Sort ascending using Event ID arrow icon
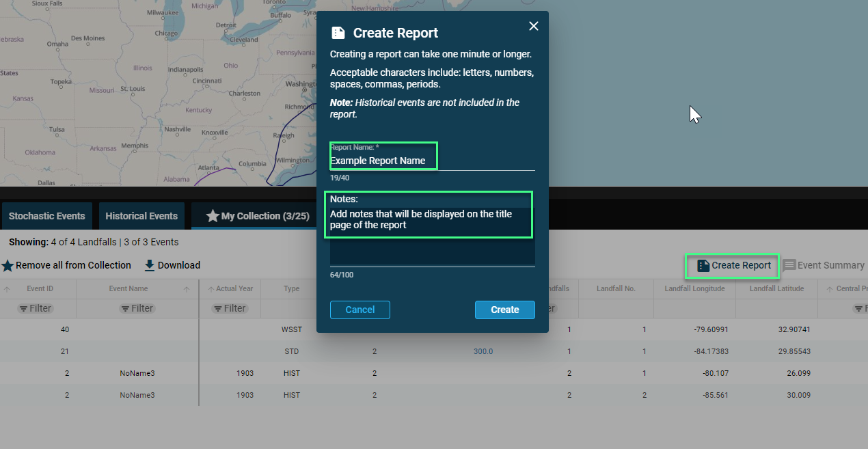868x449 pixels. [7, 289]
